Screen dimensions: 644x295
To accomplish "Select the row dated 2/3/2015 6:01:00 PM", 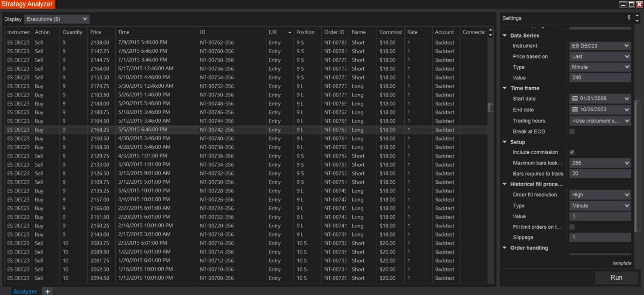I will (x=246, y=243).
